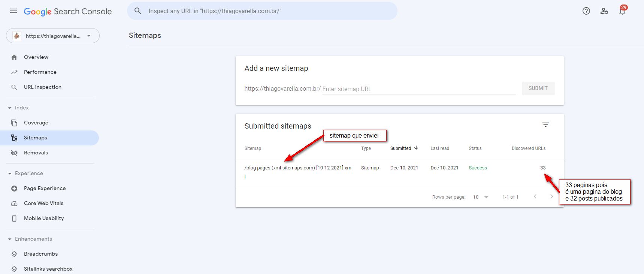Open the hamburger main menu icon
The image size is (644, 274).
pos(13,11)
